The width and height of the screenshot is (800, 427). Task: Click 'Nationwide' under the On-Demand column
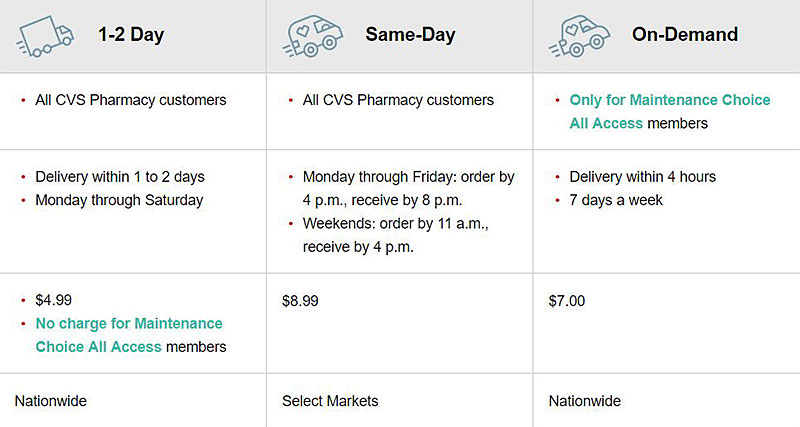tap(585, 401)
